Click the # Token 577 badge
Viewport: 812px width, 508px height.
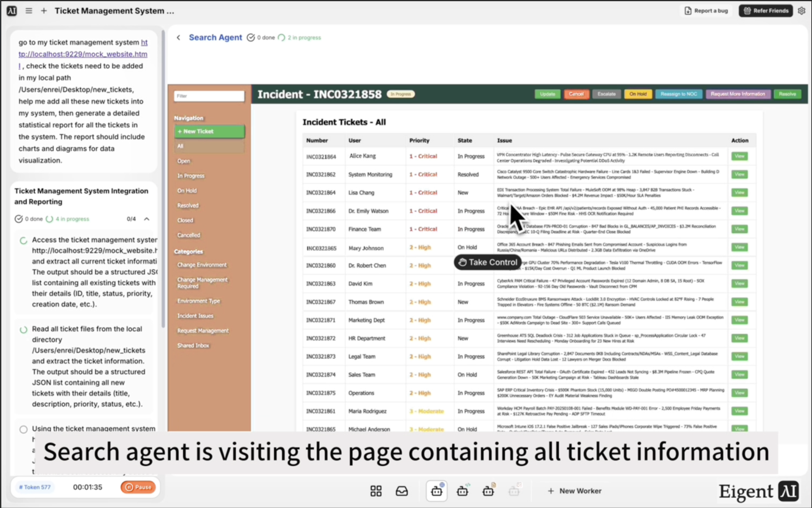click(x=35, y=487)
